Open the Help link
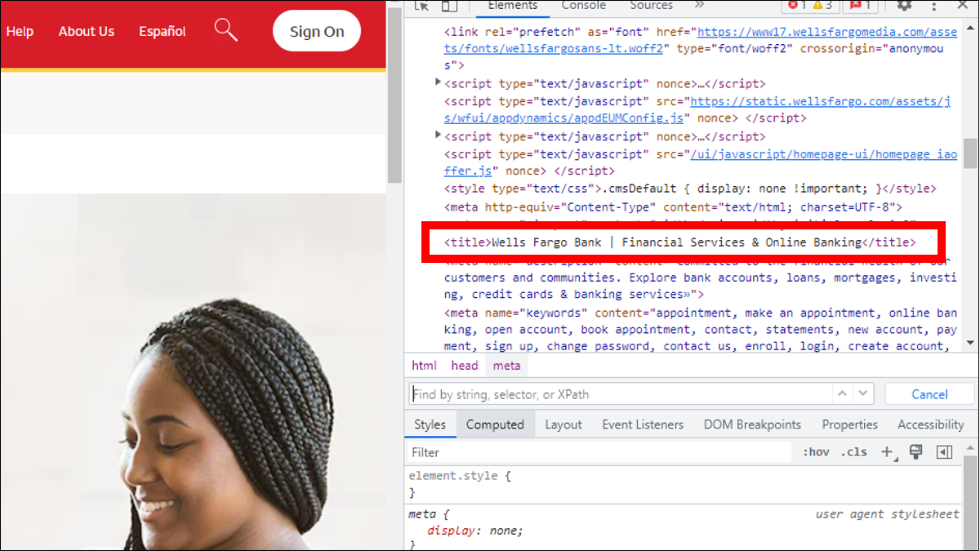Image resolution: width=980 pixels, height=551 pixels. (x=20, y=31)
